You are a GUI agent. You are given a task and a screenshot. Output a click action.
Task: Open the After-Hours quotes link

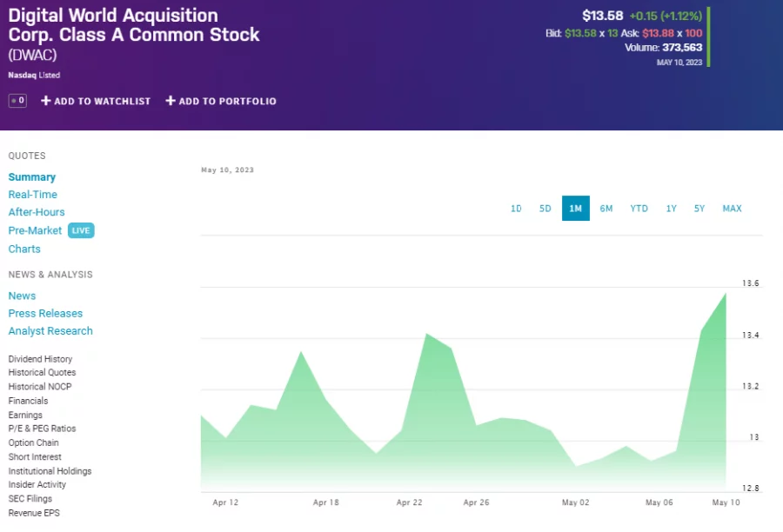(37, 212)
